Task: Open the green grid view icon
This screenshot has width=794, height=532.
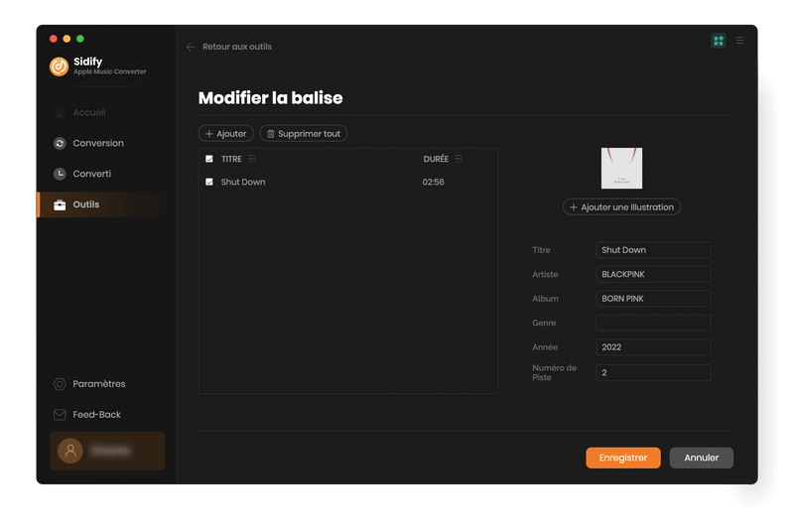Action: pyautogui.click(x=719, y=41)
